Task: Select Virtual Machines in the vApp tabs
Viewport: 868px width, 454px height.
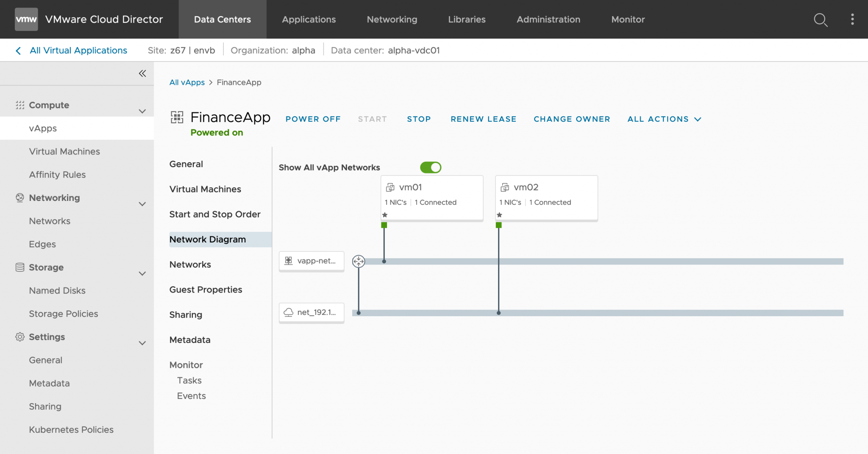Action: tap(205, 189)
